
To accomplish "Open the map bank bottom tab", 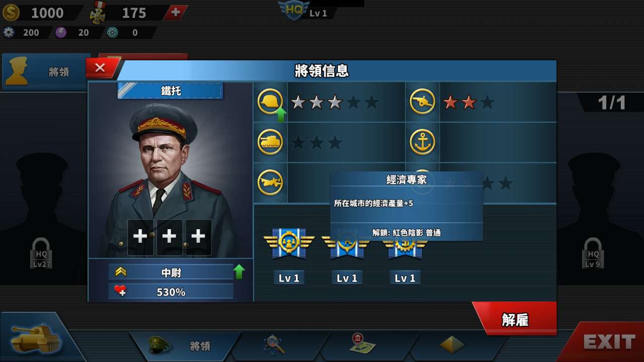I will (363, 344).
